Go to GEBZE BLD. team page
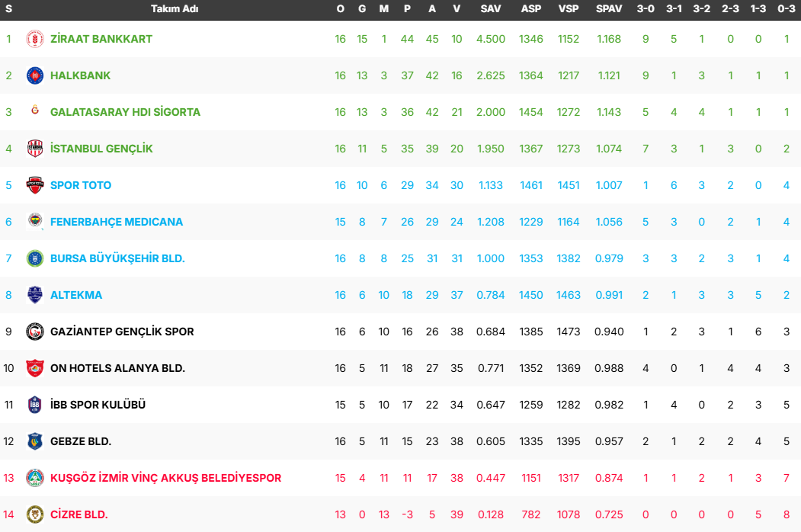 [x=81, y=441]
